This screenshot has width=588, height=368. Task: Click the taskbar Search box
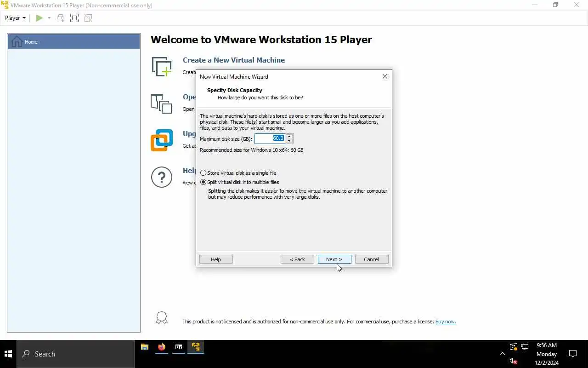point(76,354)
